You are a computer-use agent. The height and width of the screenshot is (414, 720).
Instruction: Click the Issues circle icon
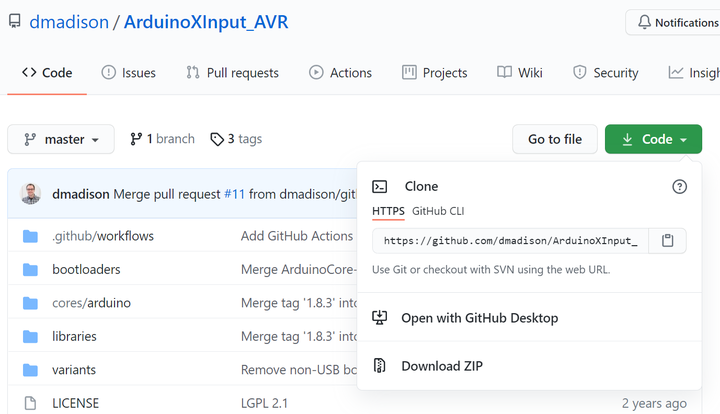pos(108,72)
